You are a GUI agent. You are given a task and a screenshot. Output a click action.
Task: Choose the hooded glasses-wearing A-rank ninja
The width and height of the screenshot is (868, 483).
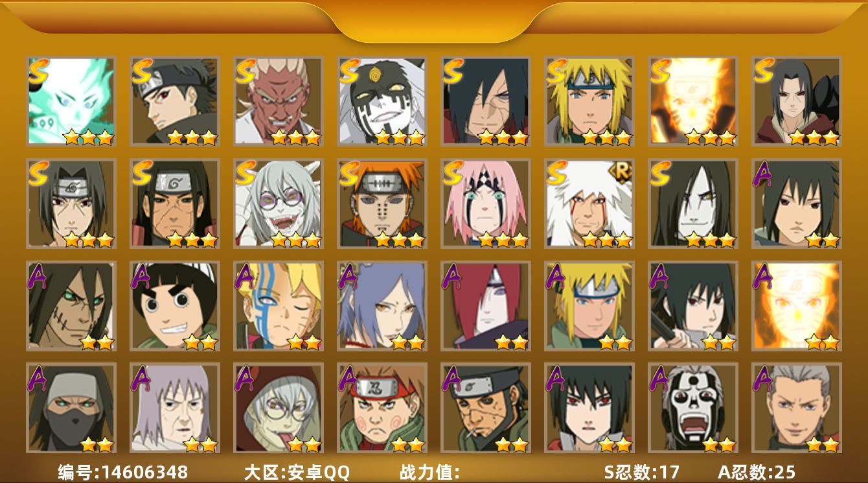pyautogui.click(x=279, y=408)
